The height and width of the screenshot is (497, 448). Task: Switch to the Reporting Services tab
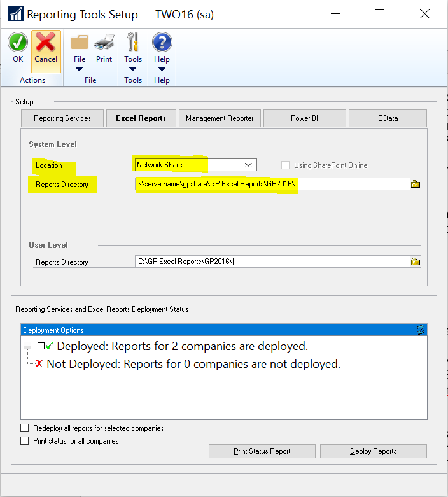[x=62, y=118]
